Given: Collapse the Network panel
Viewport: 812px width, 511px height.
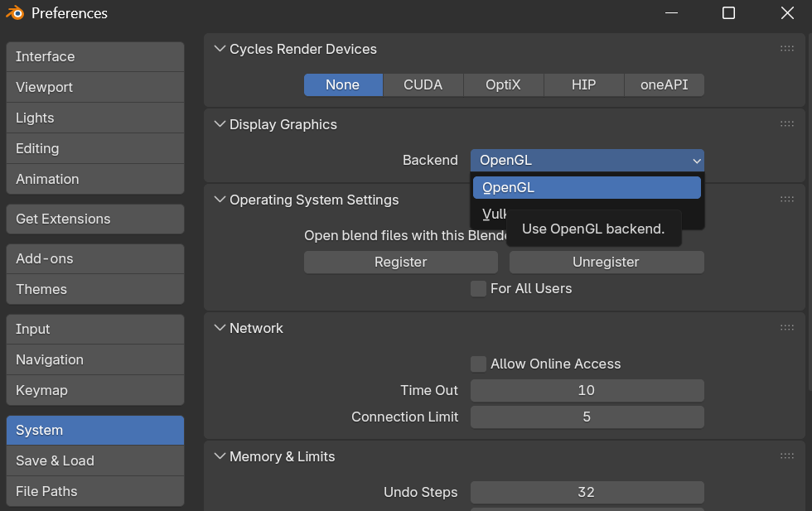Looking at the screenshot, I should [x=220, y=328].
